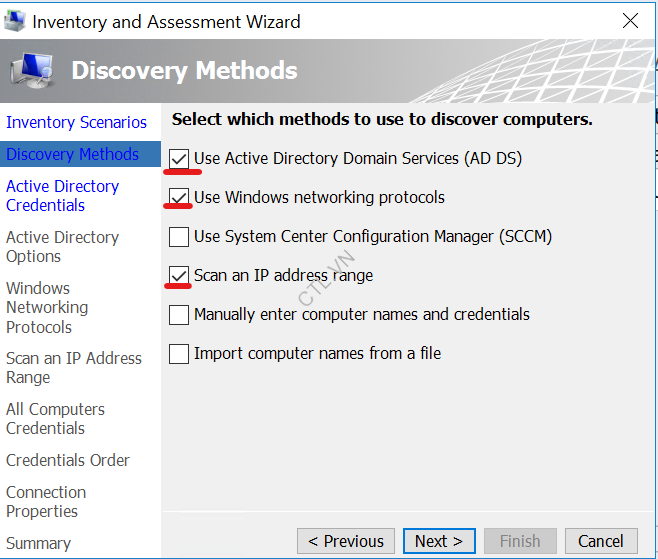This screenshot has height=559, width=658.
Task: Enable Use System Center Configuration Manager checkbox
Action: (179, 237)
